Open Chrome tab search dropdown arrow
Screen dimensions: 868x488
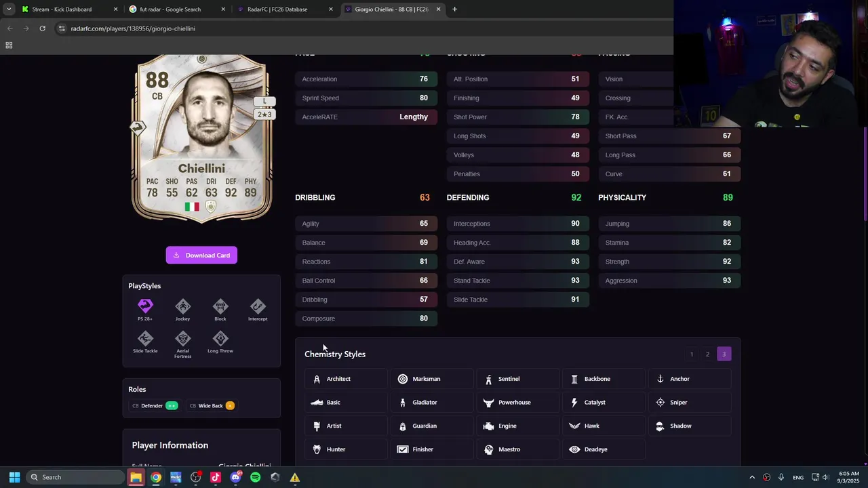(8, 9)
